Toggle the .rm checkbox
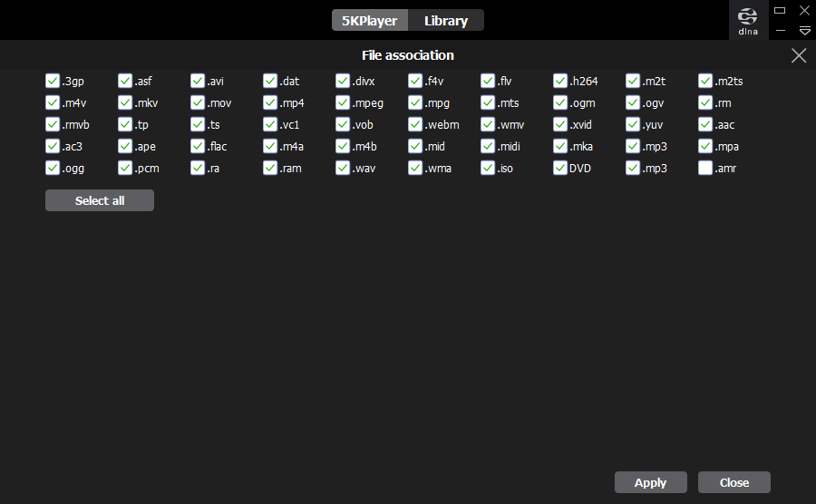The width and height of the screenshot is (816, 504). click(x=705, y=102)
